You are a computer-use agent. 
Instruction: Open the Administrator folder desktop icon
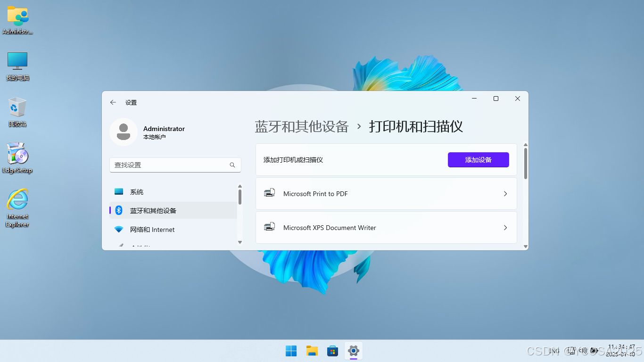pyautogui.click(x=17, y=20)
